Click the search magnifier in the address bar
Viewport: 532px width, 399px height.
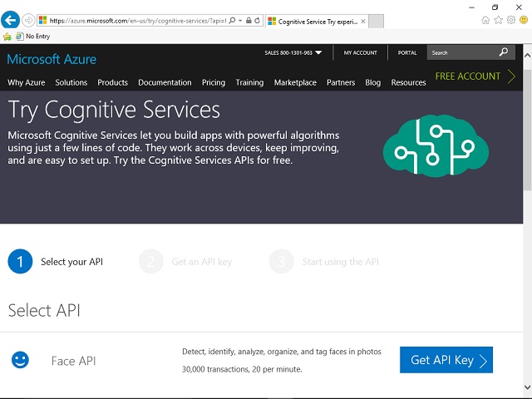point(232,21)
